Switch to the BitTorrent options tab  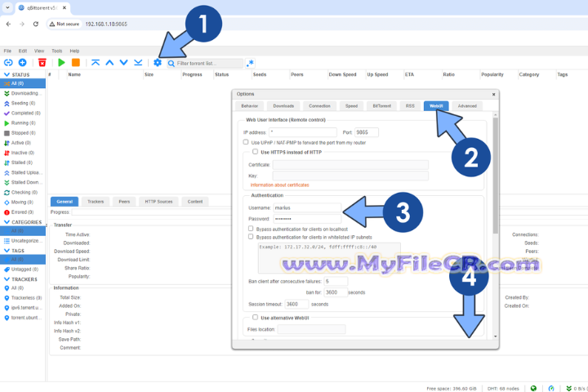381,106
